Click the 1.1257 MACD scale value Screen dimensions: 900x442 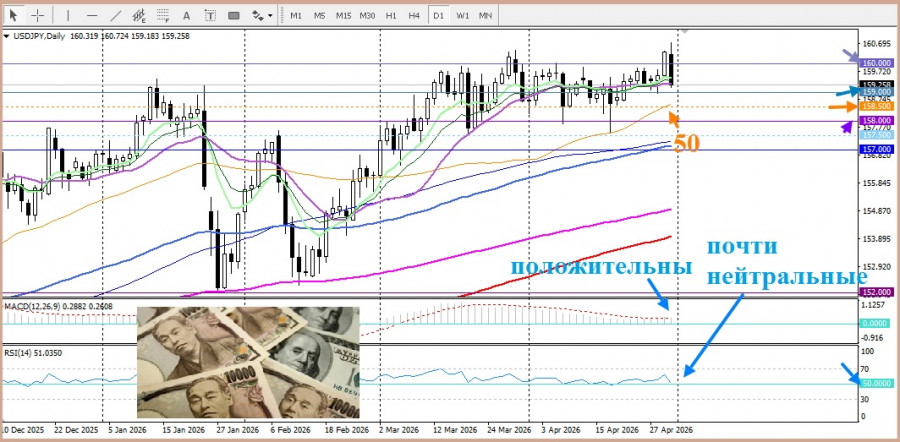[874, 305]
